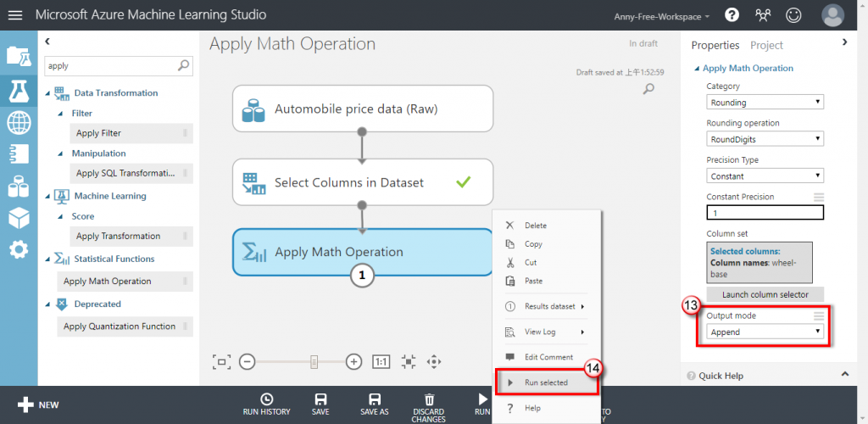Screen dimensions: 868x424
Task: Open RUN HISTORY in bottom bar
Action: coord(266,404)
